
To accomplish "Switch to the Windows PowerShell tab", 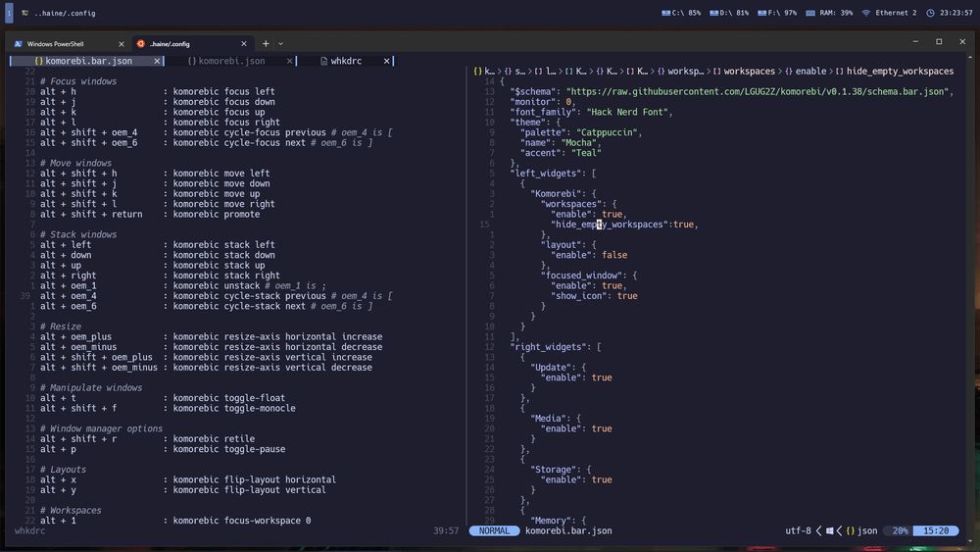I will coord(69,44).
